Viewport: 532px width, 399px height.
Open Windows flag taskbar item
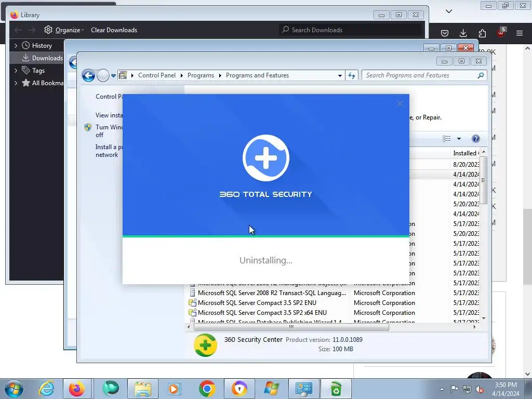pyautogui.click(x=271, y=389)
